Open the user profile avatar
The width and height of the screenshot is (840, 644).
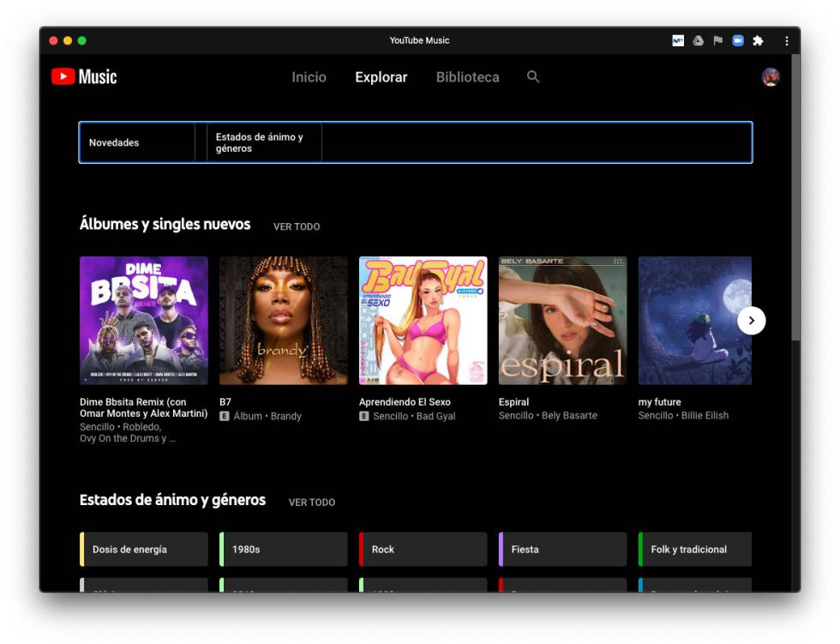click(x=771, y=77)
